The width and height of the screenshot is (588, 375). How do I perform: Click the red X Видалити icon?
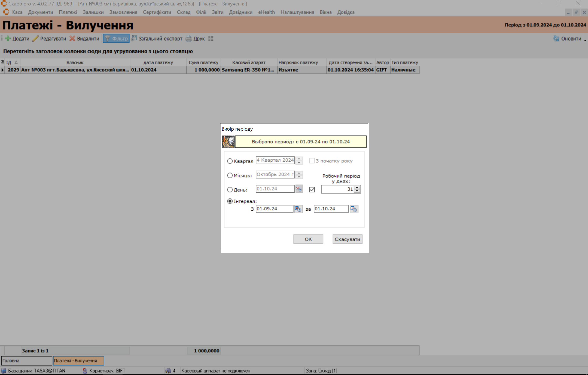point(72,39)
